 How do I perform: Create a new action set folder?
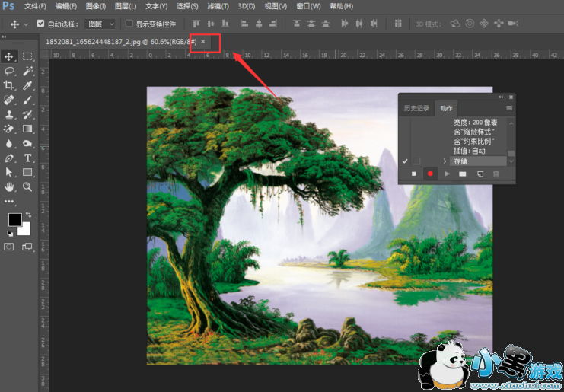pos(463,174)
